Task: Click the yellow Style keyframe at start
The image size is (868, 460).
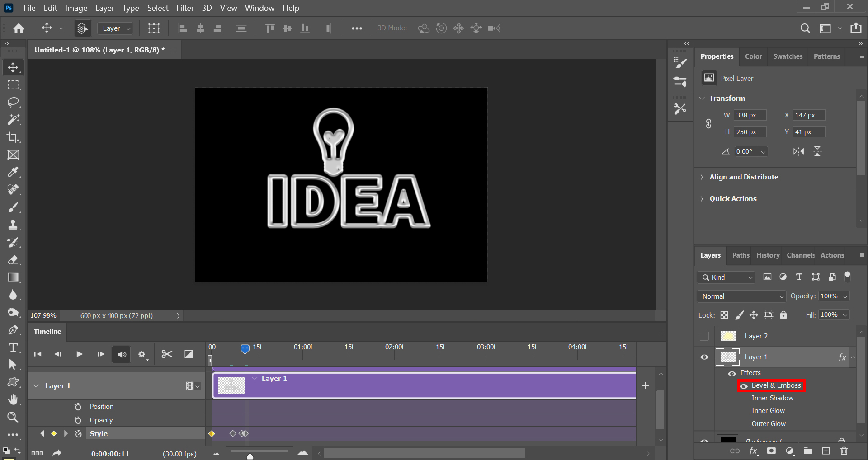Action: 212,434
